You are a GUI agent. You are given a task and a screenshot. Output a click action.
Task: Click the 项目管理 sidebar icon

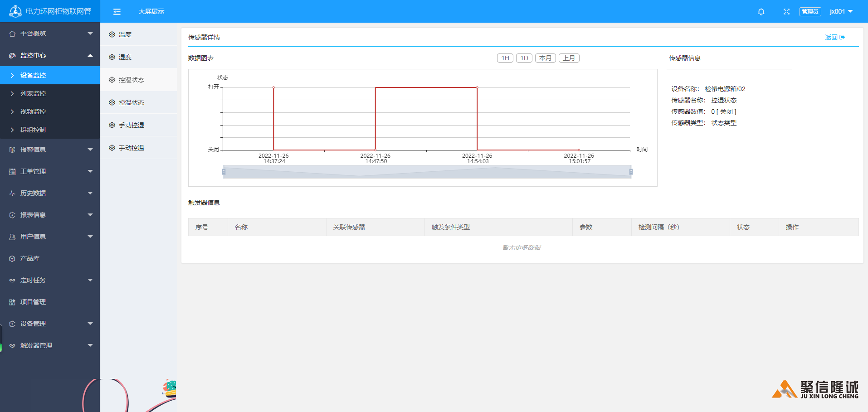(12, 302)
